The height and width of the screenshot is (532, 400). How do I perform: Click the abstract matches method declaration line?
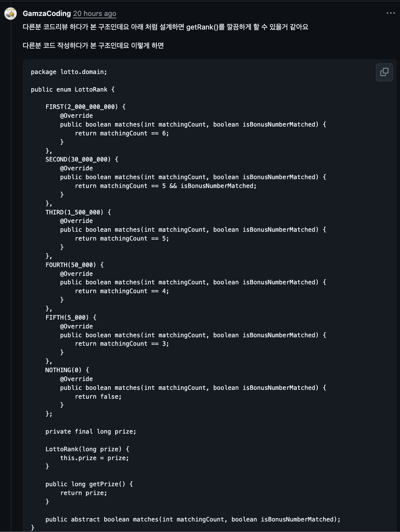(193, 519)
